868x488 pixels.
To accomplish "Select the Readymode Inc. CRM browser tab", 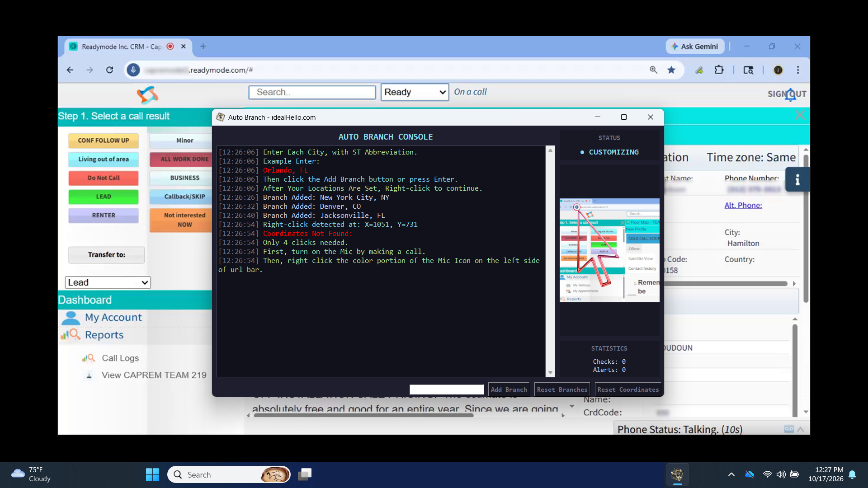I will pos(129,47).
